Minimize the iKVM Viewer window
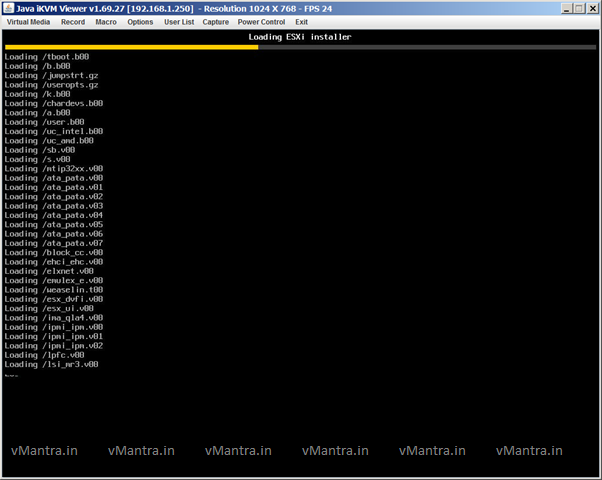The width and height of the screenshot is (602, 480). [566, 8]
